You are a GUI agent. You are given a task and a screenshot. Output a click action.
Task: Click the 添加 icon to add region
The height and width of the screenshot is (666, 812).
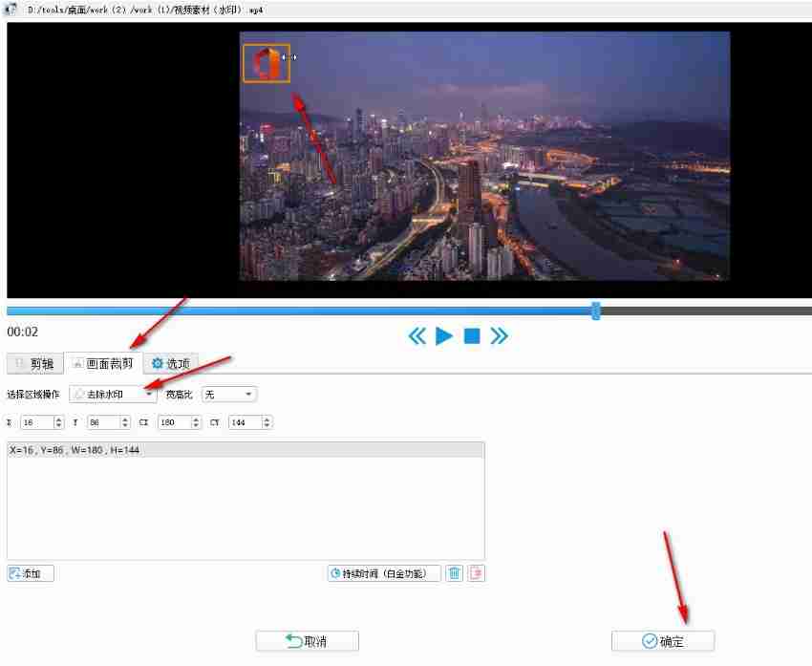29,572
